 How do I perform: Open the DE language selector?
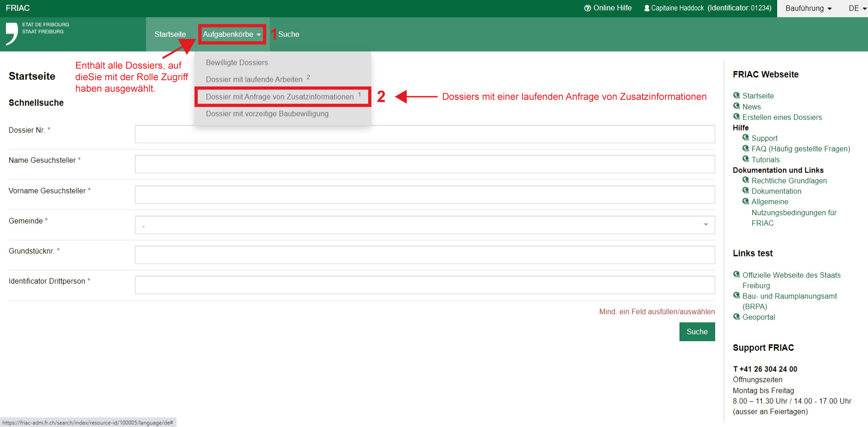pyautogui.click(x=857, y=8)
